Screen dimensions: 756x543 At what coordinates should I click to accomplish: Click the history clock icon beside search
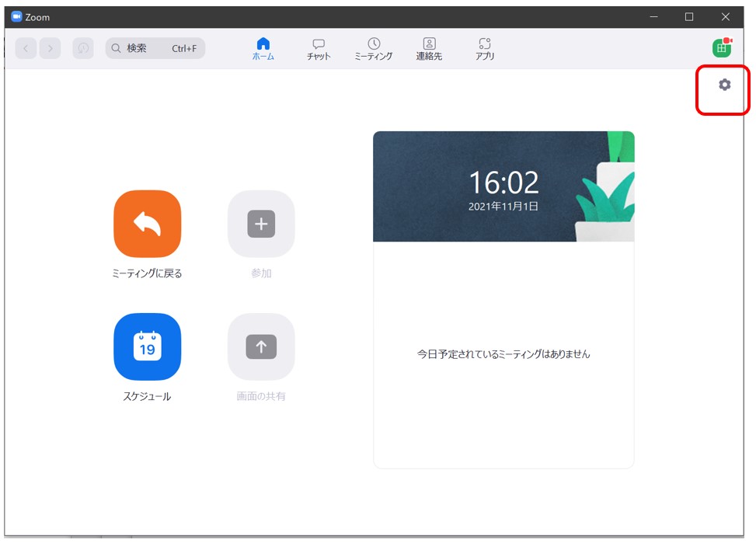(x=83, y=48)
